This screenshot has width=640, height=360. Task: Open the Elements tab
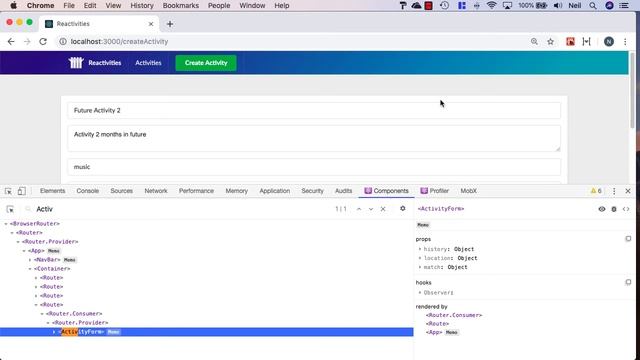(52, 191)
